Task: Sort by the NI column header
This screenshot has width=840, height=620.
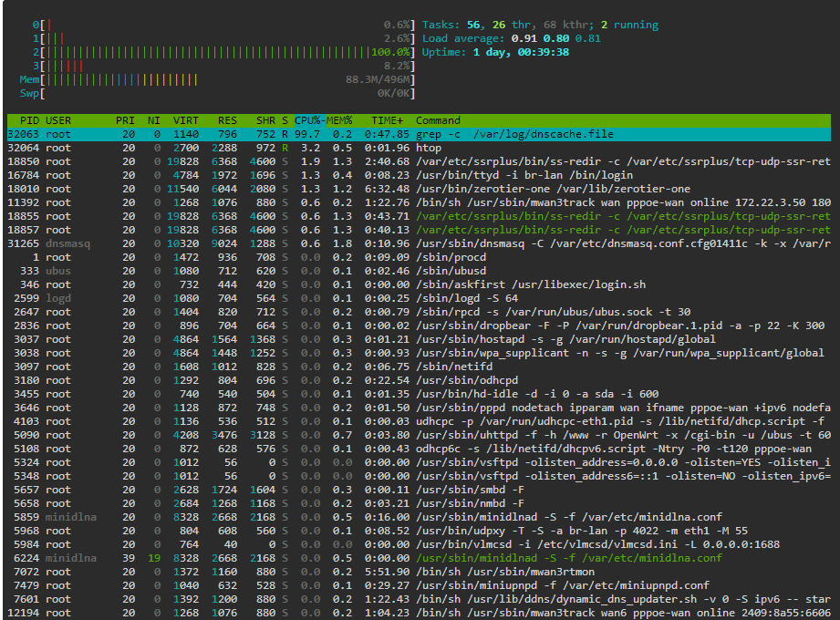Action: pos(154,120)
